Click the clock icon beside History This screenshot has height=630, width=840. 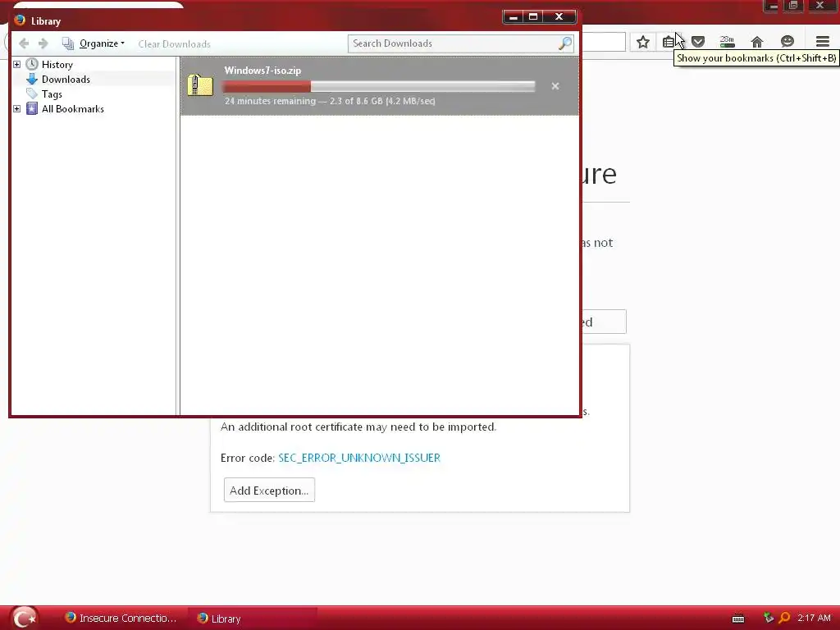[32, 64]
